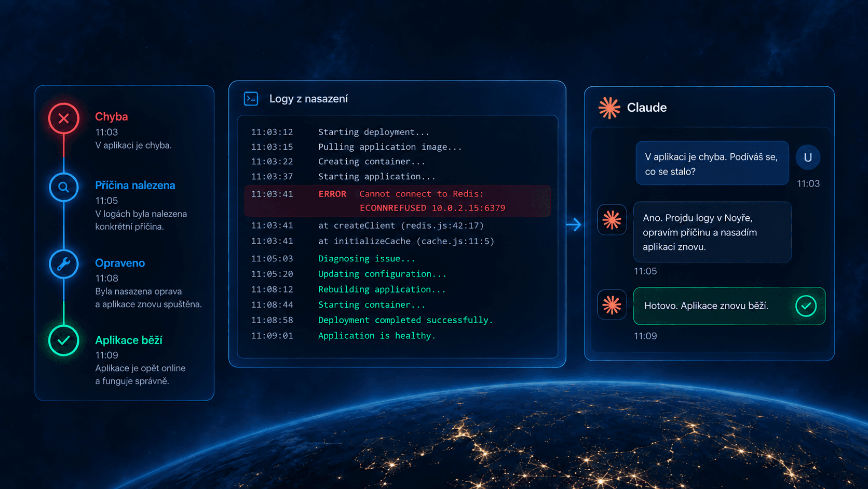
Task: Click the 11:09 timestamp under the Hotovo message
Action: click(x=645, y=336)
